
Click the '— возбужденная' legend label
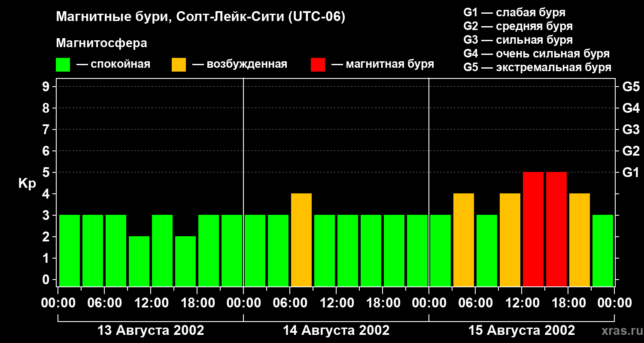click(240, 65)
